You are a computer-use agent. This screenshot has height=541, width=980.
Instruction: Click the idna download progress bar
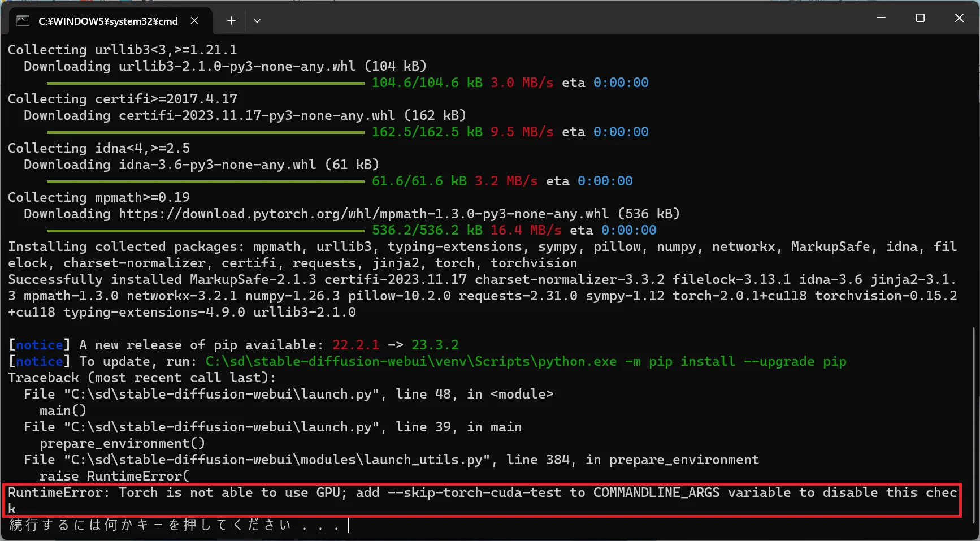point(206,181)
